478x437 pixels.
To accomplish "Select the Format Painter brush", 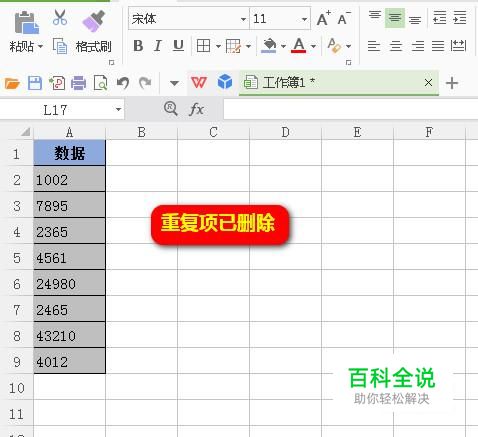I will click(94, 21).
